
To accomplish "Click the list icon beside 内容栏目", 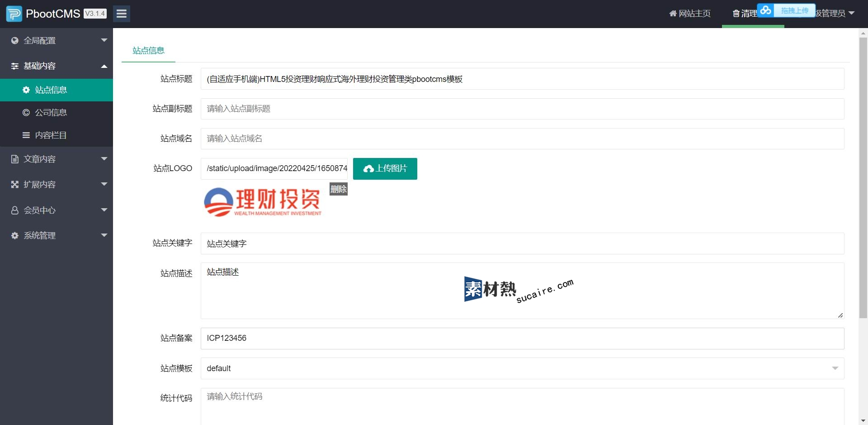I will tap(26, 135).
